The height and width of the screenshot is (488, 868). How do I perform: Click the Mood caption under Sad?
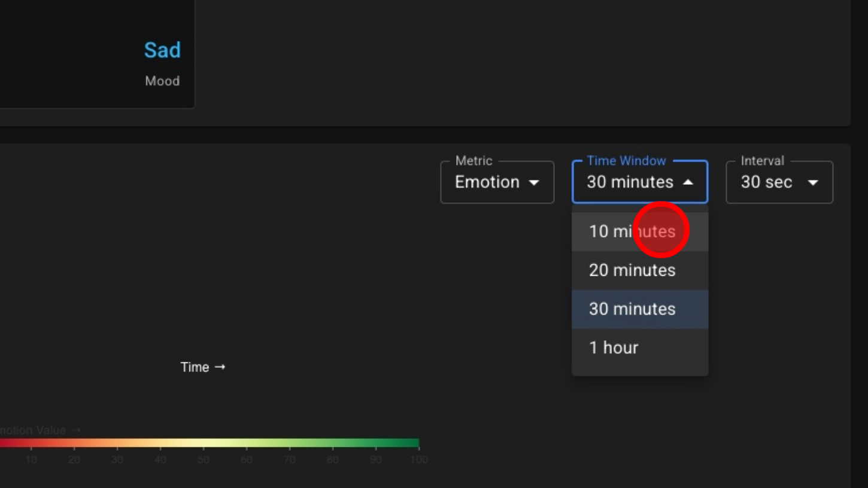point(162,81)
